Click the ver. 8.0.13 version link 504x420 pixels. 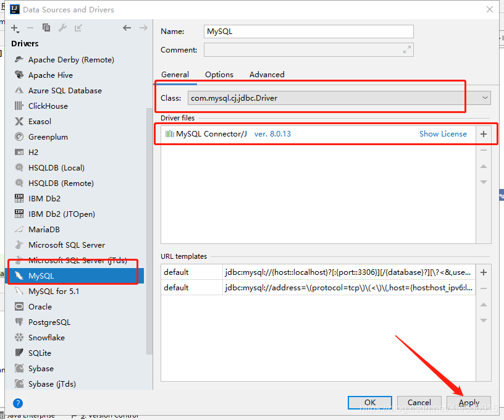coord(272,134)
